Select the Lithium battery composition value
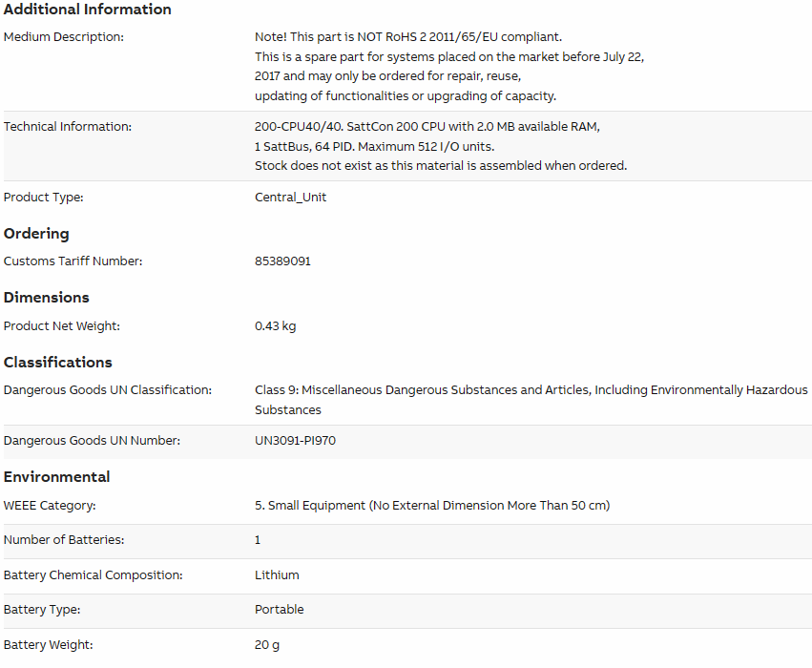 point(277,575)
